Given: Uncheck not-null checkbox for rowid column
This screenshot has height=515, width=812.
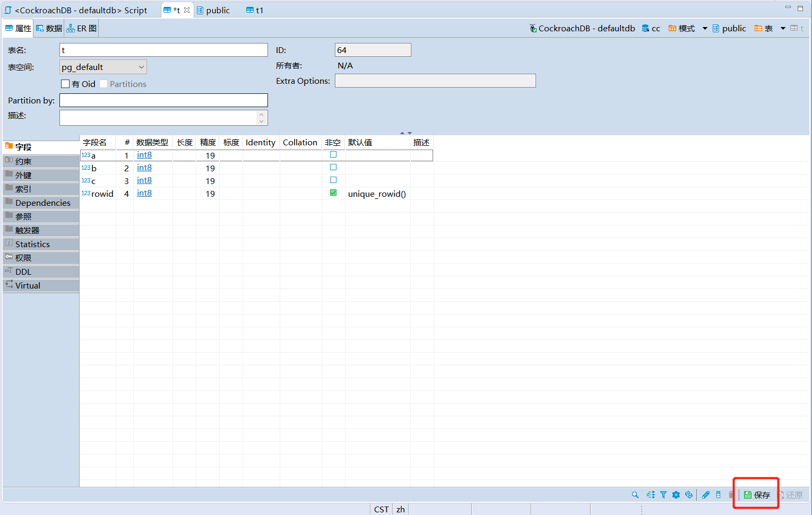Looking at the screenshot, I should click(333, 193).
